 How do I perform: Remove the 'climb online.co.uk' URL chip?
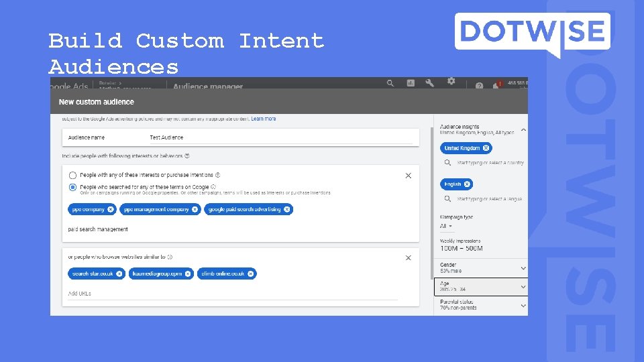pos(250,274)
